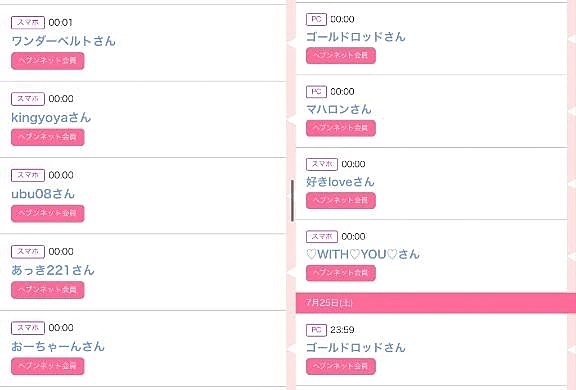This screenshot has width=576, height=390.
Task: Open ゴールドロッドさん entry from 23:59
Action: click(356, 347)
